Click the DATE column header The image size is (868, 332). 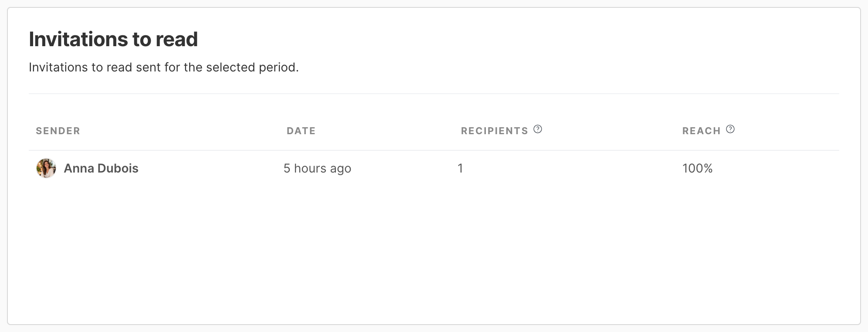(301, 131)
